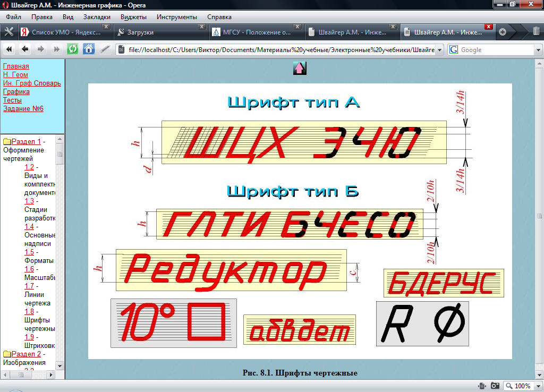The width and height of the screenshot is (544, 392).
Task: Open section 1.2 link
Action: click(29, 167)
